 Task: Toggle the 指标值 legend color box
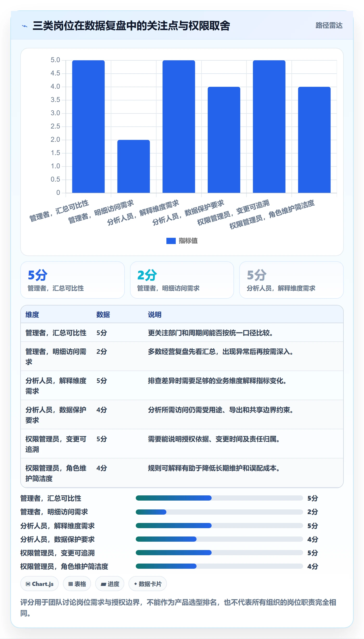(171, 241)
